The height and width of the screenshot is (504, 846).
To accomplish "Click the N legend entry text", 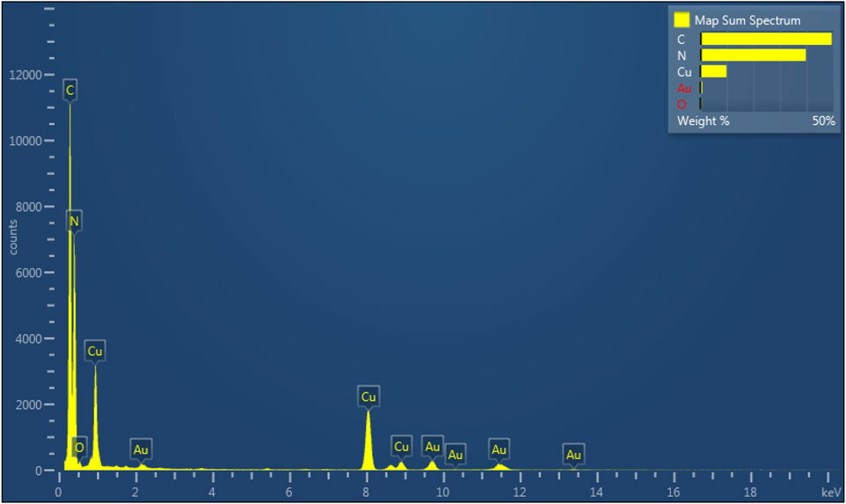I will click(682, 55).
